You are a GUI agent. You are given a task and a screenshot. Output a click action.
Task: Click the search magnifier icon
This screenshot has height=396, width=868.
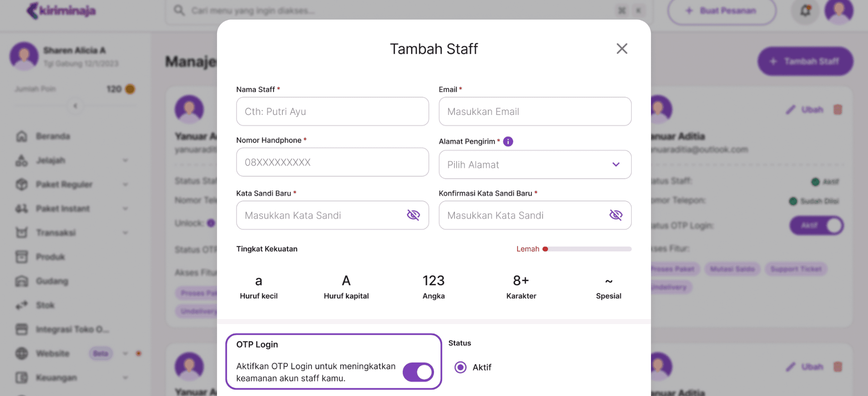pos(179,10)
